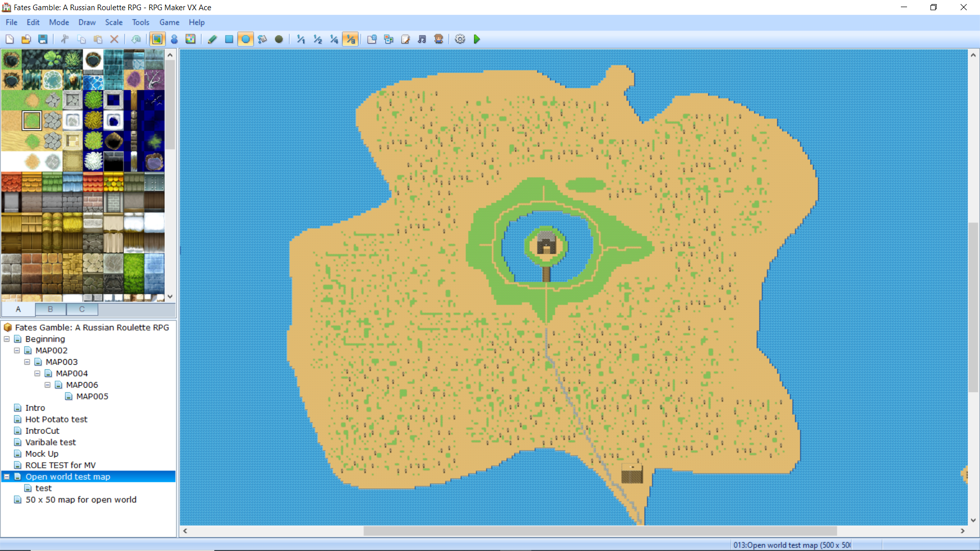Collapse the Beginning map folder

pos(7,339)
